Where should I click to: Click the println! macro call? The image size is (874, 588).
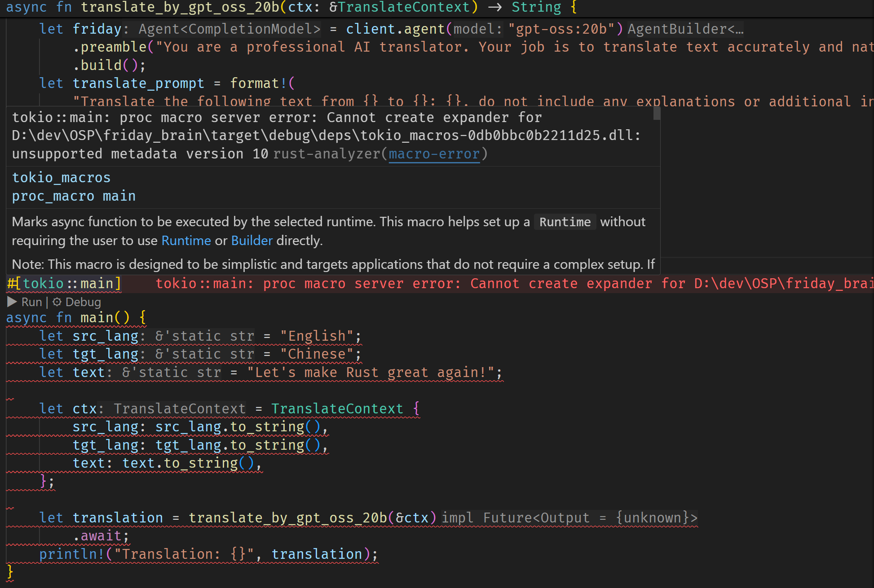(x=72, y=554)
